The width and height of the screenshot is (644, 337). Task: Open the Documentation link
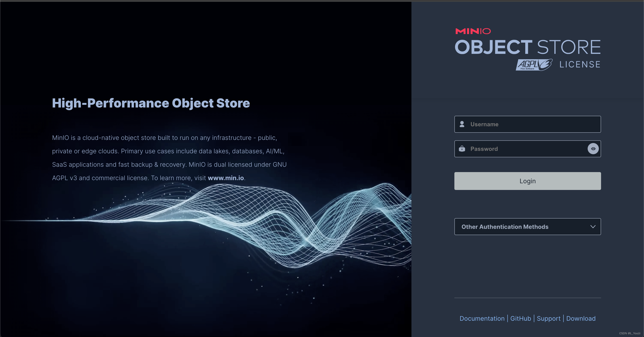[x=482, y=318]
